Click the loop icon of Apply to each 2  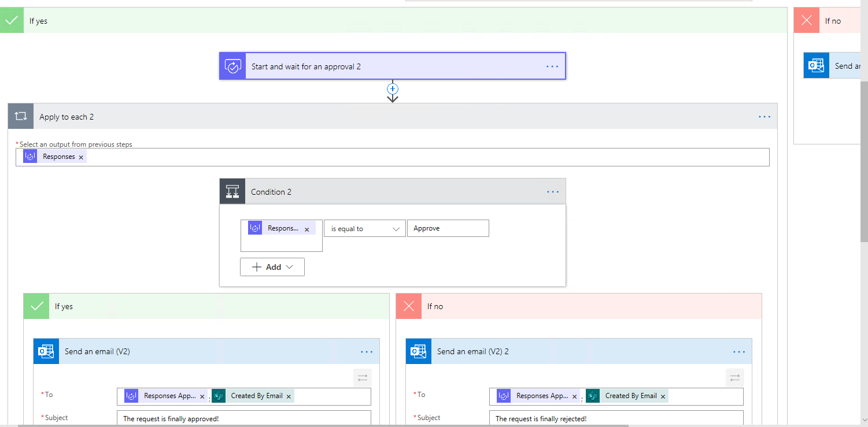point(21,116)
